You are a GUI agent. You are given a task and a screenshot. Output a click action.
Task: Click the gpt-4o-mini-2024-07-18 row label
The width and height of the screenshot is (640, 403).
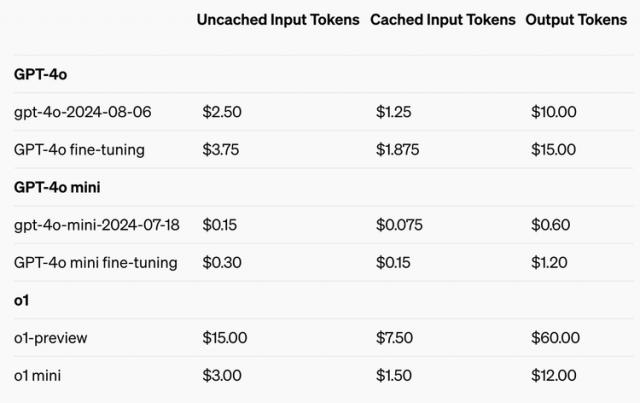coord(96,225)
